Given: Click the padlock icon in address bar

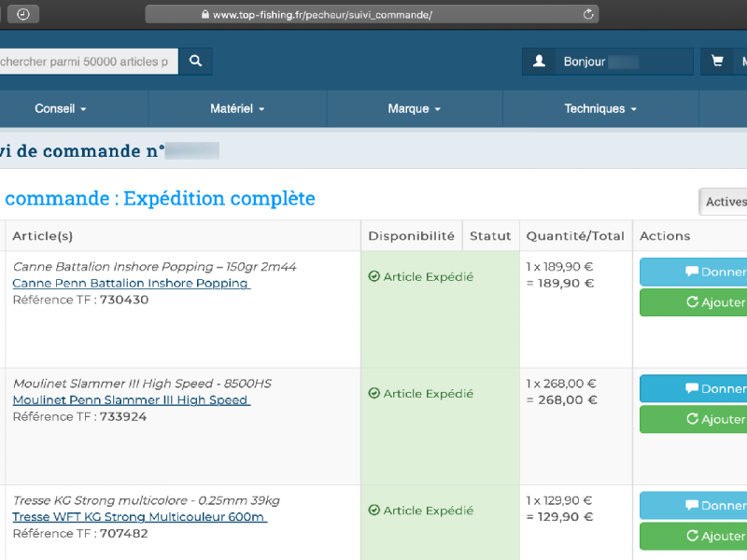Looking at the screenshot, I should [205, 15].
